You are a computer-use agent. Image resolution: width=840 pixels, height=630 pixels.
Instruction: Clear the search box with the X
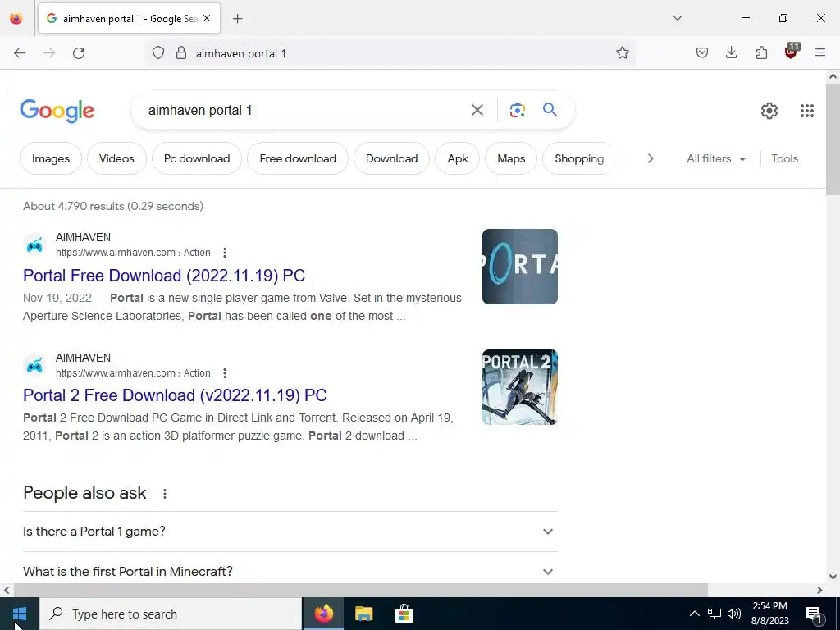477,111
